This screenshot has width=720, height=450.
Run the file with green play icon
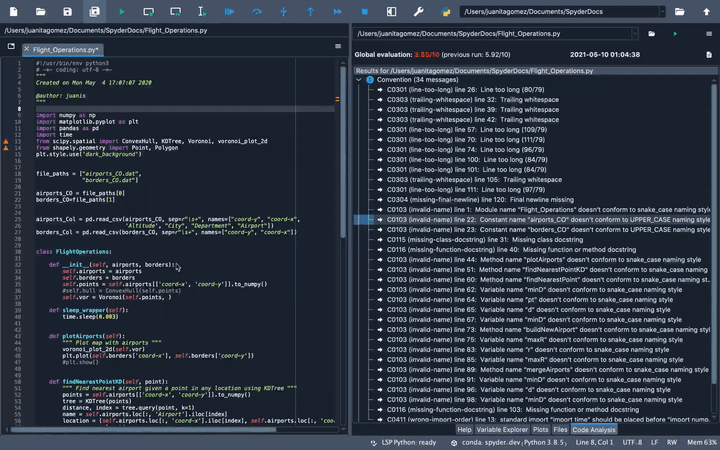(122, 11)
